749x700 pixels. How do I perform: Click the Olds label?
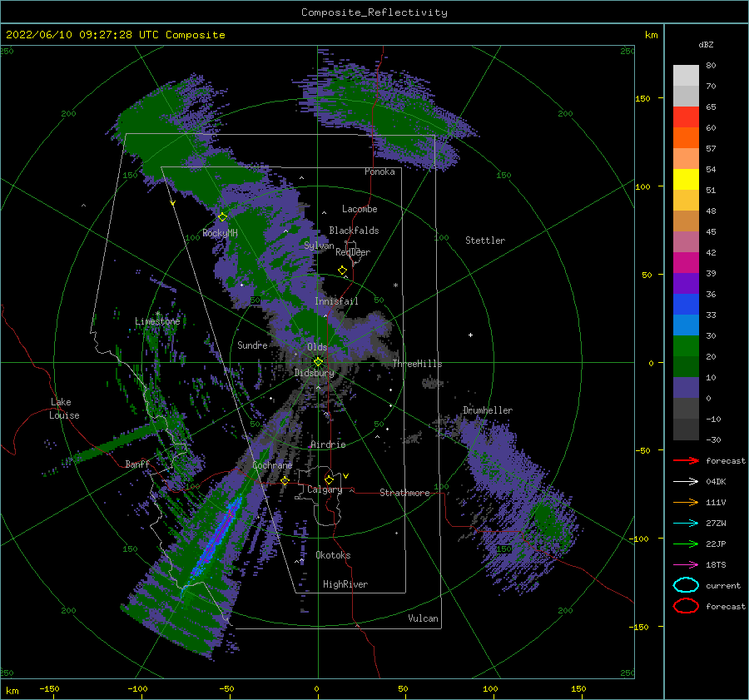(x=317, y=347)
